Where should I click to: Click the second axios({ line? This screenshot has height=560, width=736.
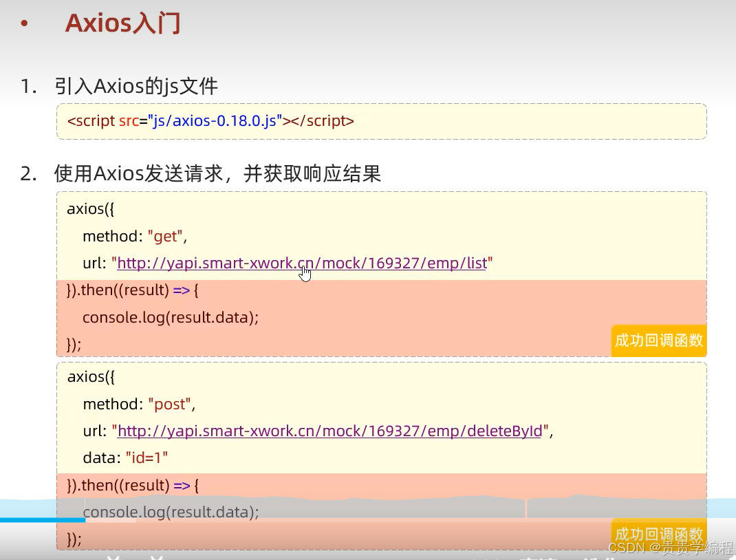(91, 377)
